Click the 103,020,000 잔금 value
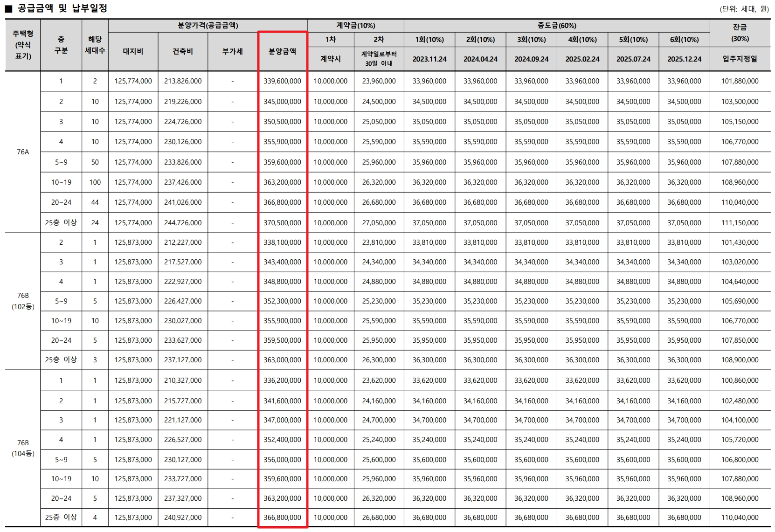Image resolution: width=775 pixels, height=532 pixels. coord(740,262)
